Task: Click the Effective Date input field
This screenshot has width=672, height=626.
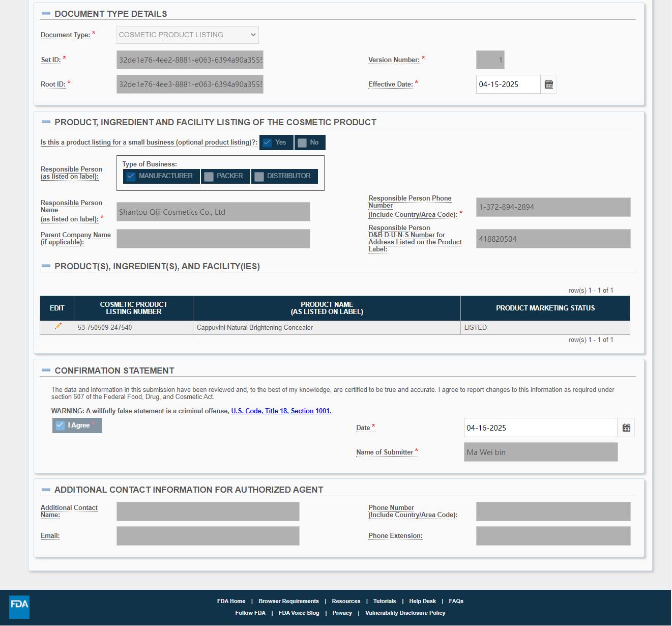Action: 508,84
